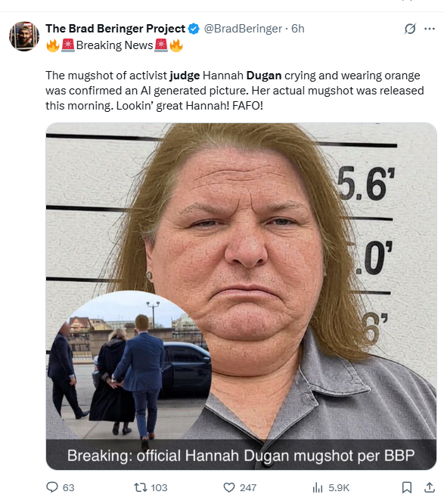Like the post with the heart icon
Screen dimensions: 444x504
point(229,487)
